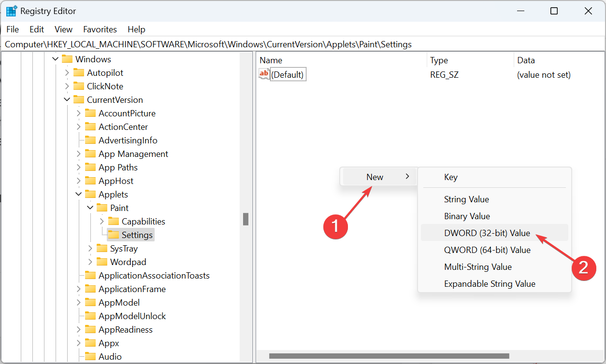Expand the Capabilities tree node
The image size is (606, 364).
pyautogui.click(x=101, y=222)
